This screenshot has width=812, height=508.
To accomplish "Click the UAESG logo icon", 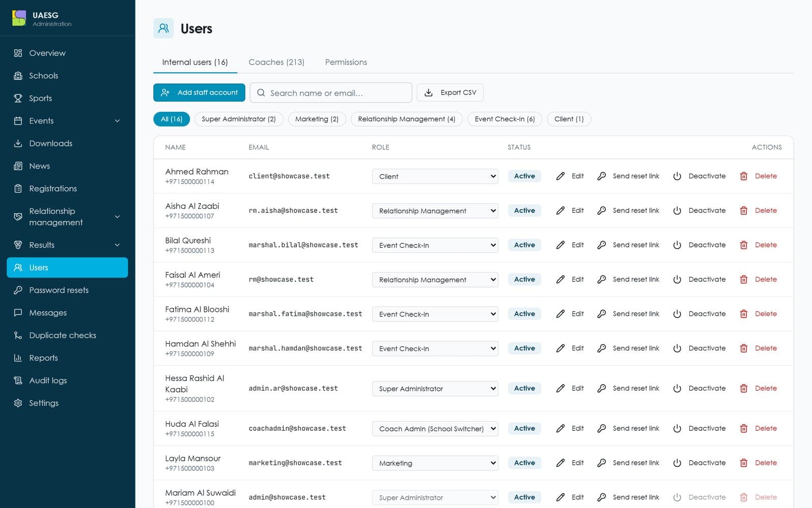I will [x=19, y=18].
